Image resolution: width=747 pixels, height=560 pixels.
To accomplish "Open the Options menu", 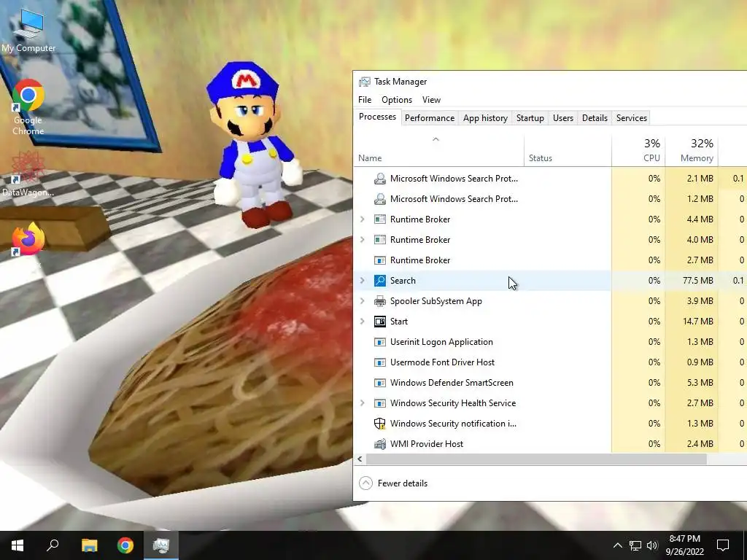I will 396,99.
